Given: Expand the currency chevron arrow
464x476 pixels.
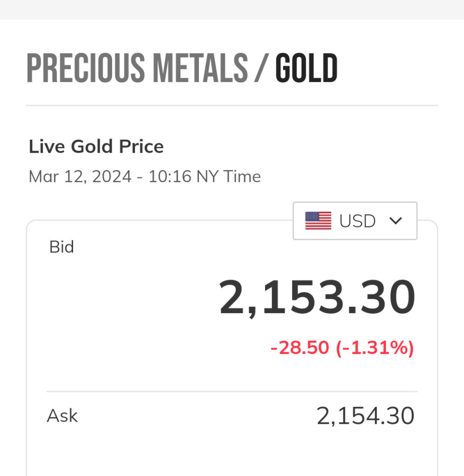Looking at the screenshot, I should [x=396, y=221].
